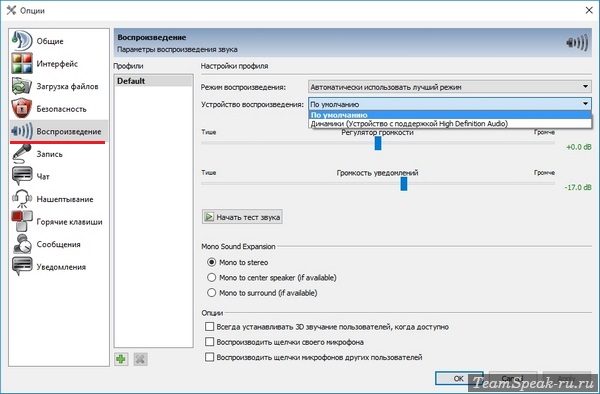This screenshot has width=600, height=394.
Task: Click the Запись microphone icon
Action: pyautogui.click(x=22, y=154)
